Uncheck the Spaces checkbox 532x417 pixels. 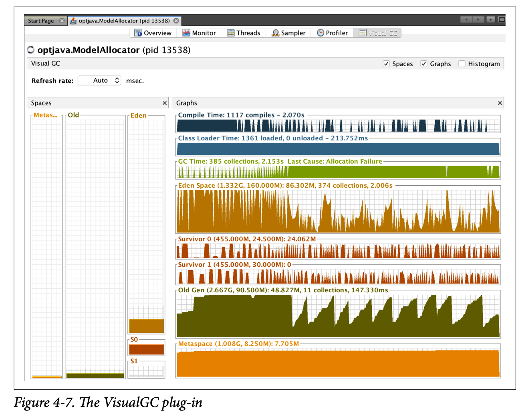386,64
